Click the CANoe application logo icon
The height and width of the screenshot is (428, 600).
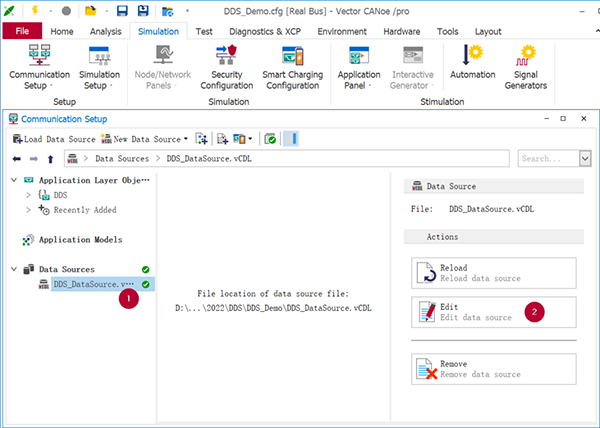9,11
